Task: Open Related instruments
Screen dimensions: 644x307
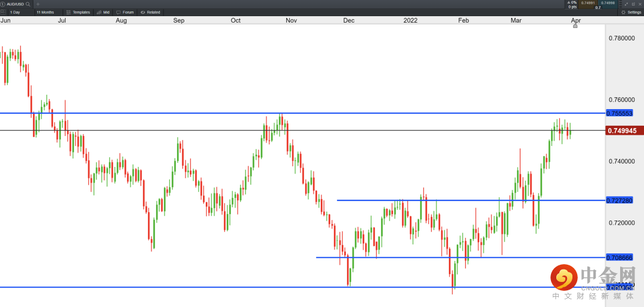Action: tap(150, 13)
